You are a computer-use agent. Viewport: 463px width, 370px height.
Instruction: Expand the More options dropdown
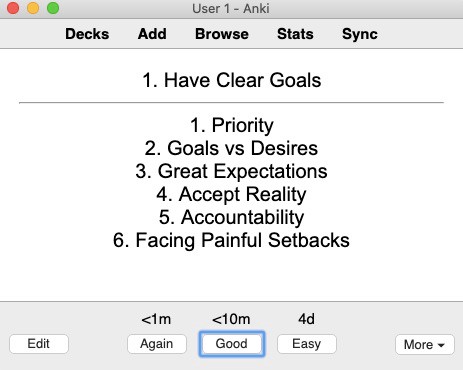(425, 344)
